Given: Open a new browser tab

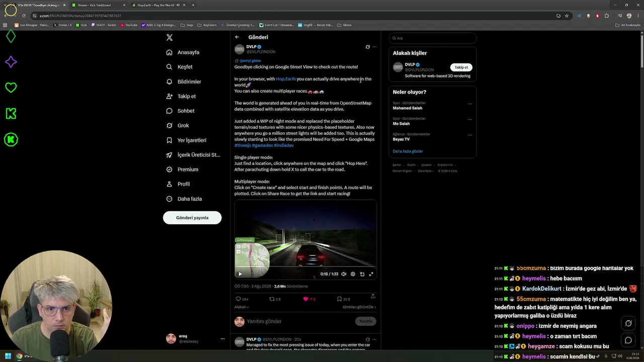Looking at the screenshot, I should (x=193, y=5).
